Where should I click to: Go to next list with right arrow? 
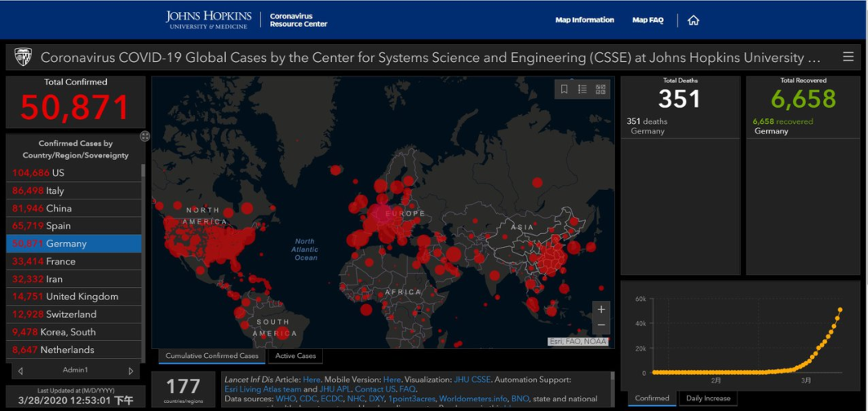coord(131,371)
